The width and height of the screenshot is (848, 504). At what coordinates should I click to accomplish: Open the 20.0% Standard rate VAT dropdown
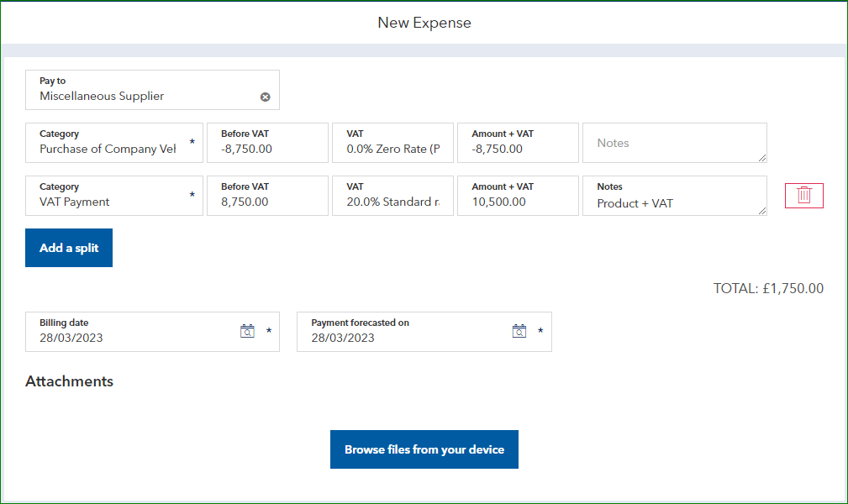coord(392,202)
